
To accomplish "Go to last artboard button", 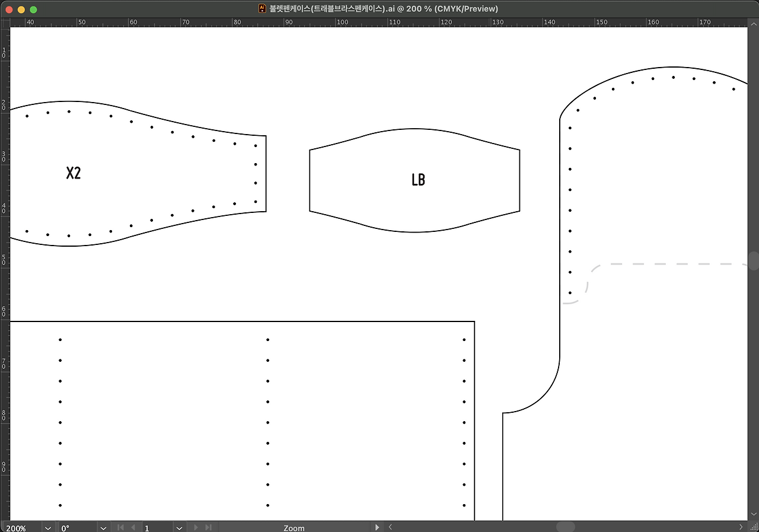I will 208,527.
